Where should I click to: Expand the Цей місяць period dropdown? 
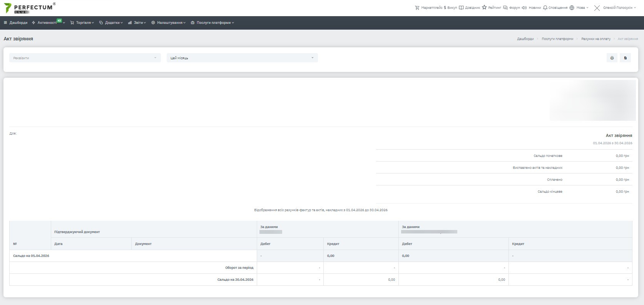pos(242,58)
